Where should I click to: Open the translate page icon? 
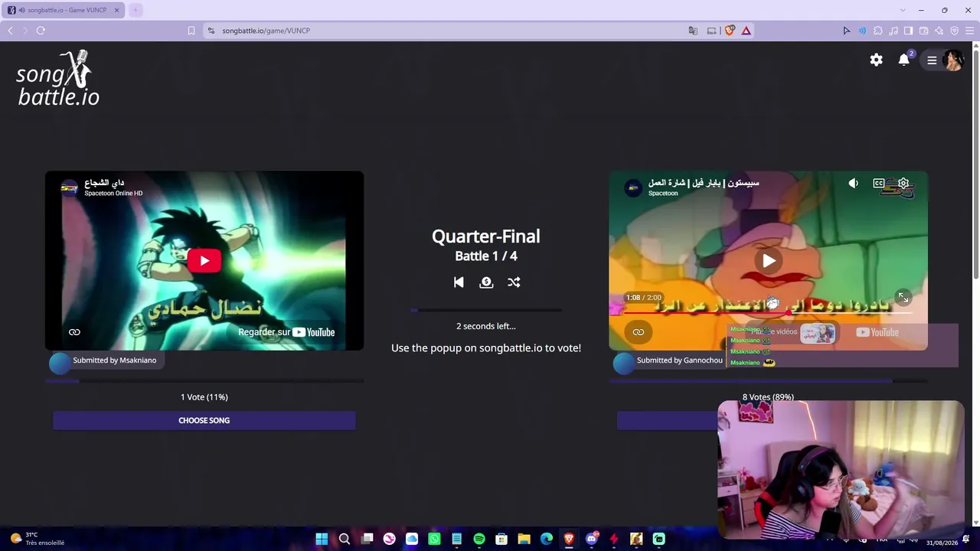[x=693, y=31]
